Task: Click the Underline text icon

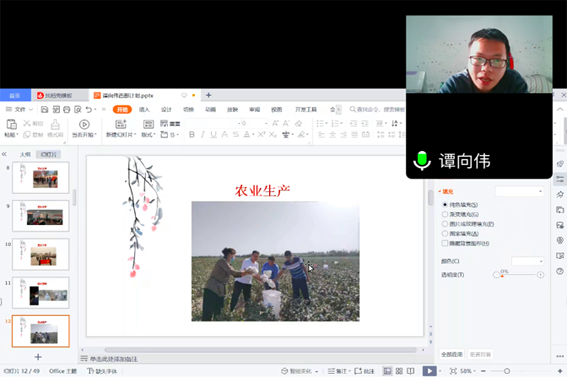Action: (214, 134)
